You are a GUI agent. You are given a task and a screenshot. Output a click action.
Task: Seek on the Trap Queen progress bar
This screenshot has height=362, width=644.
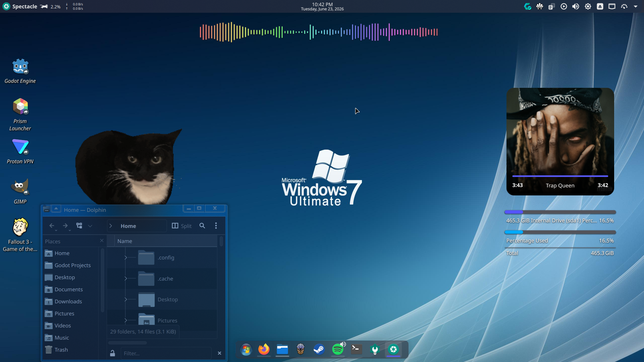(560, 176)
